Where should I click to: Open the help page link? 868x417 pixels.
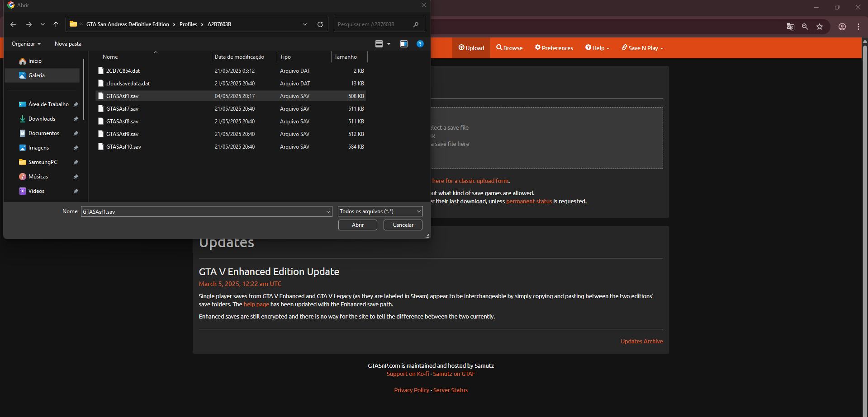pos(256,305)
